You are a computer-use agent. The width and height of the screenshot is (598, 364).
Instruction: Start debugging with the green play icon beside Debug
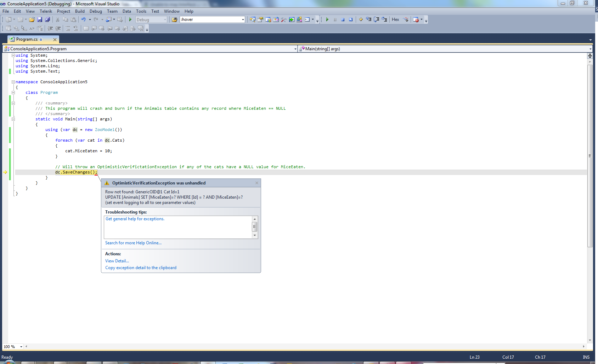(130, 19)
